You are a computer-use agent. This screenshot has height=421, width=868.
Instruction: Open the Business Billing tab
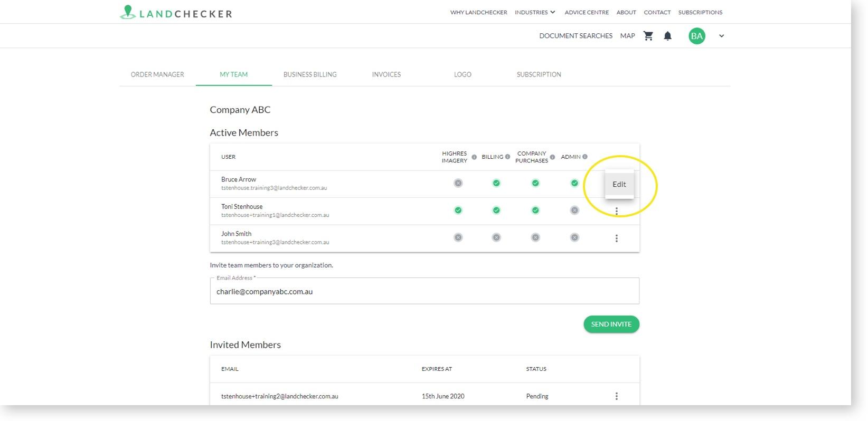click(x=310, y=74)
